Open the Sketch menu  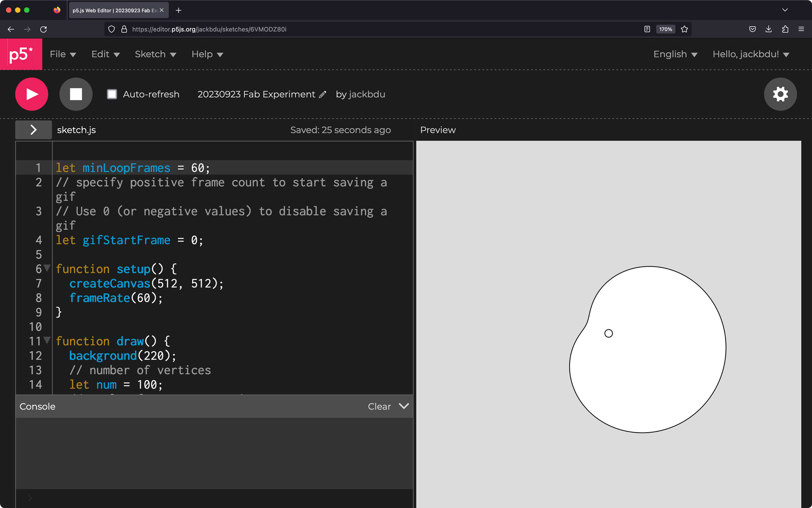point(155,54)
